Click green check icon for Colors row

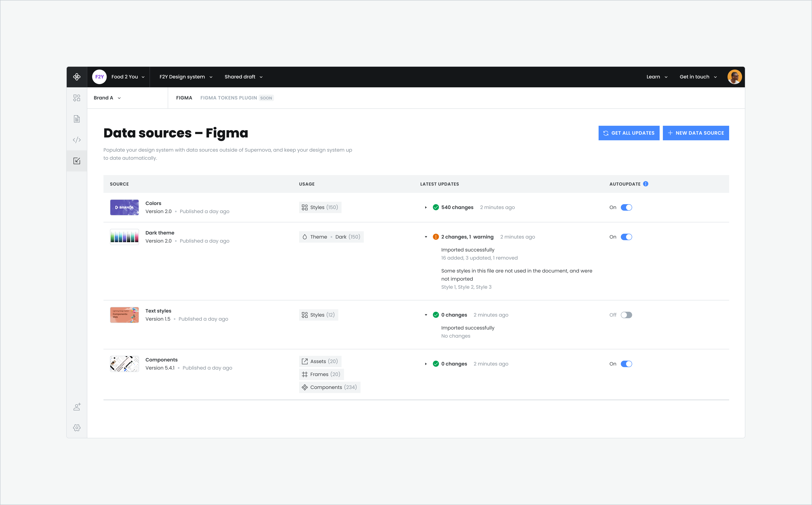point(436,207)
